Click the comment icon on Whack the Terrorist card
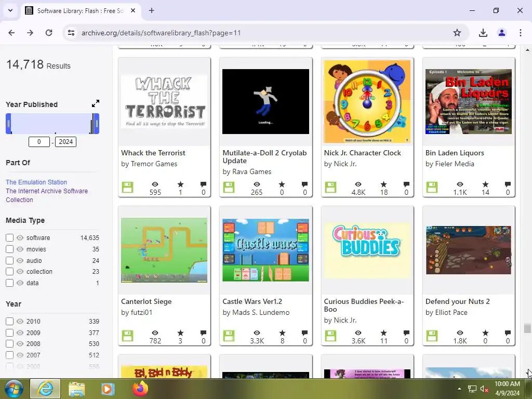The height and width of the screenshot is (399, 532). [x=203, y=184]
